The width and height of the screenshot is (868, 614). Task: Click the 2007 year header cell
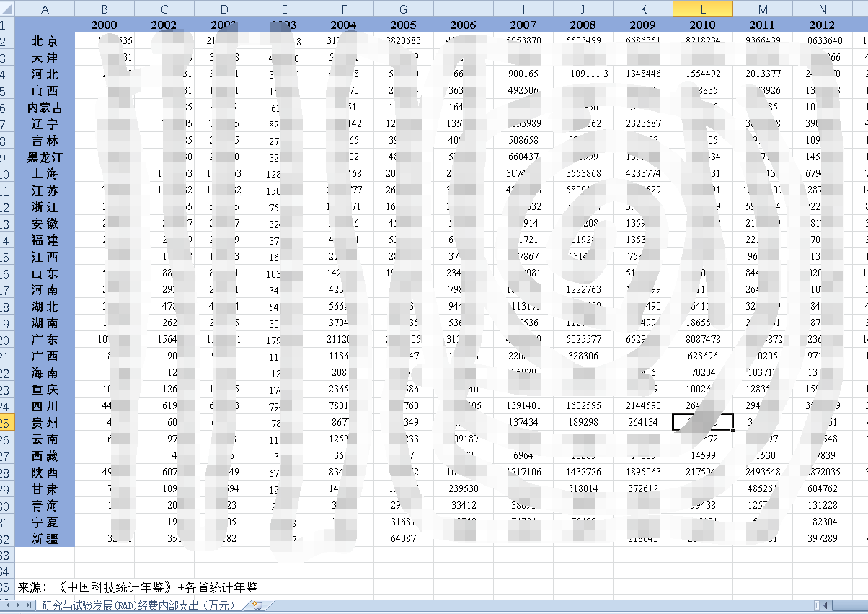click(x=523, y=25)
